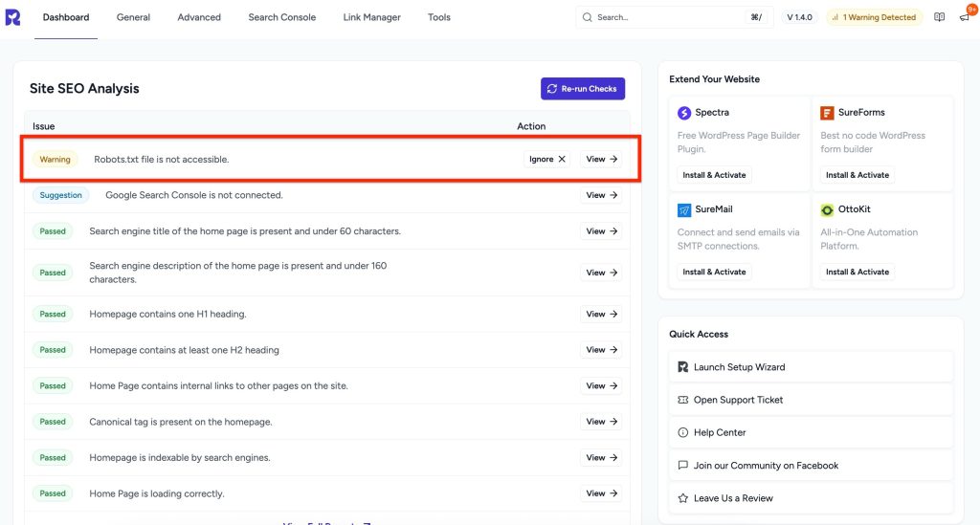
Task: Open the documentation book icon in header
Action: click(939, 17)
